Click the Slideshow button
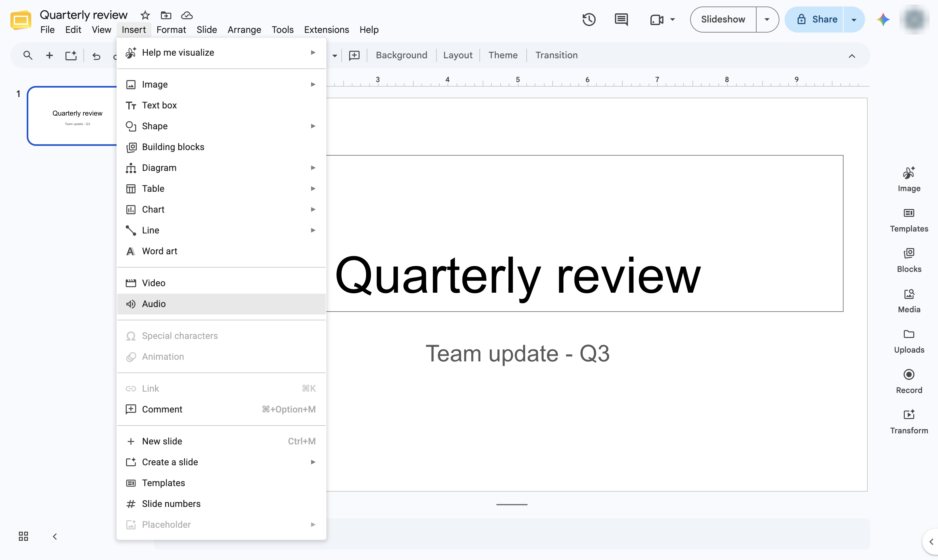The image size is (938, 560). coord(723,19)
